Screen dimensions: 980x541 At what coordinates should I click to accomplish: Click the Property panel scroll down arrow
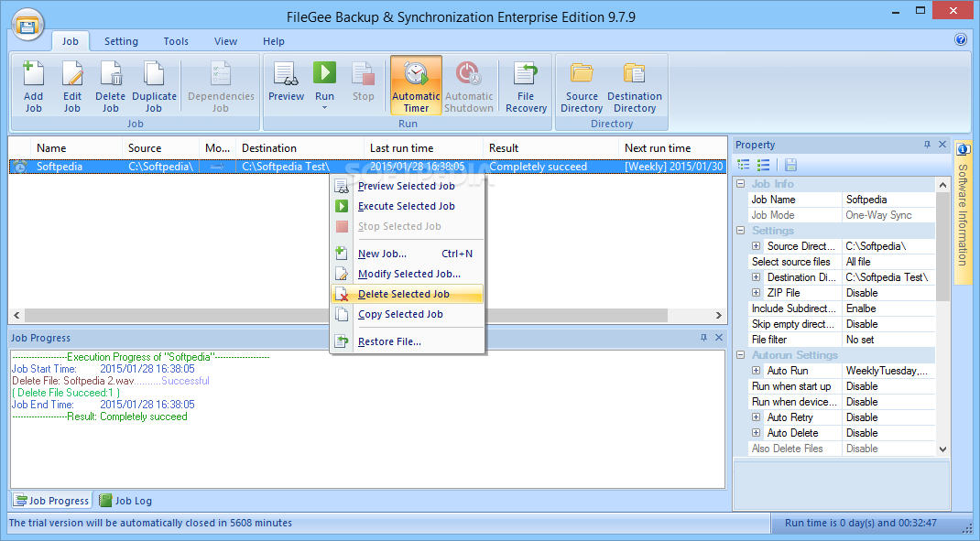(942, 449)
